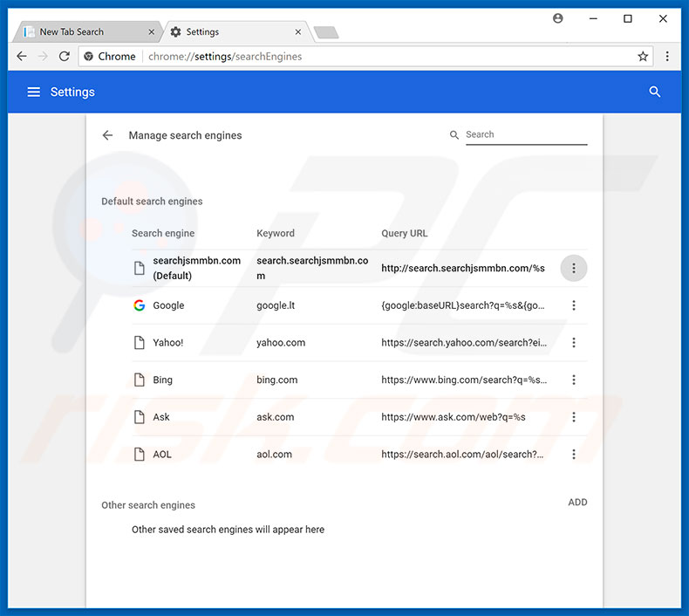Maximize the Chrome window
The width and height of the screenshot is (689, 616).
(628, 18)
